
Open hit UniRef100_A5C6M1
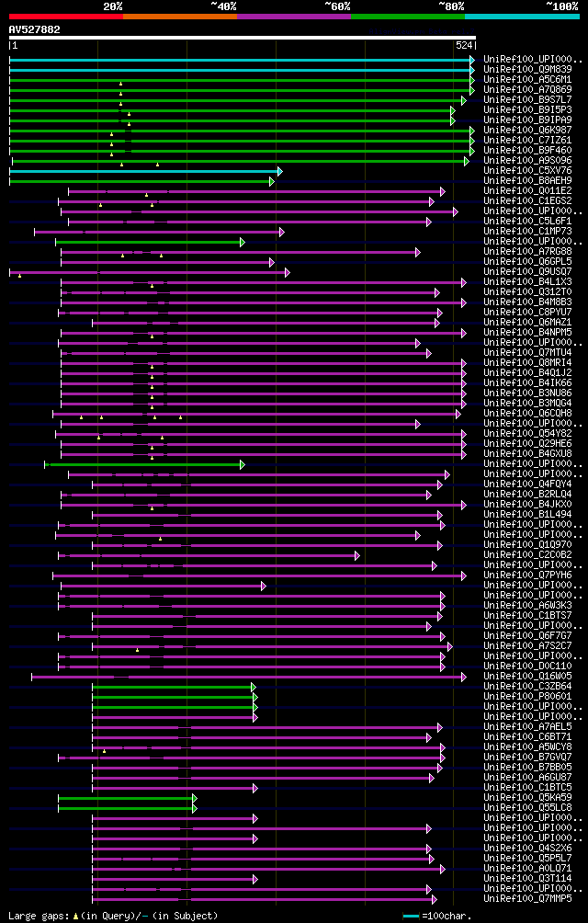[526, 79]
